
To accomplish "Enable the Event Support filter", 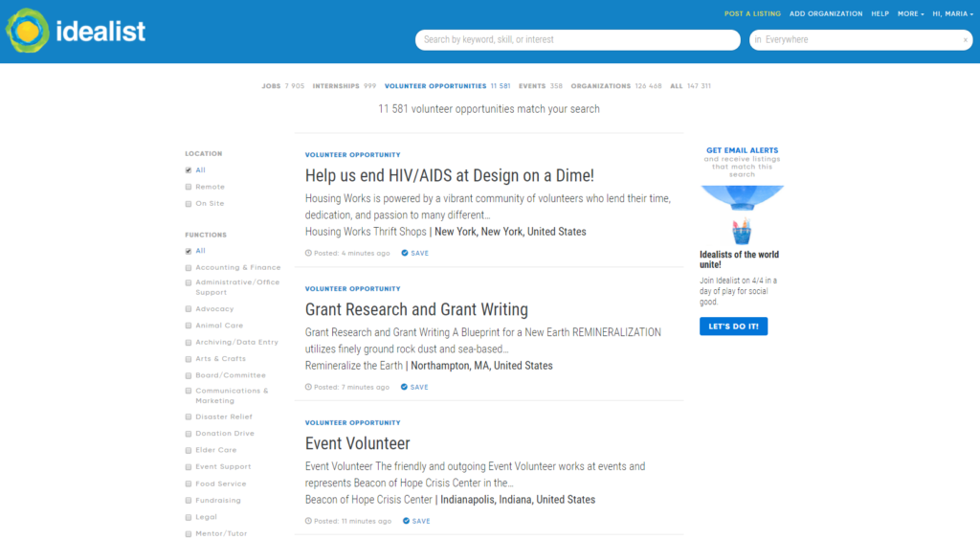I will 189,467.
